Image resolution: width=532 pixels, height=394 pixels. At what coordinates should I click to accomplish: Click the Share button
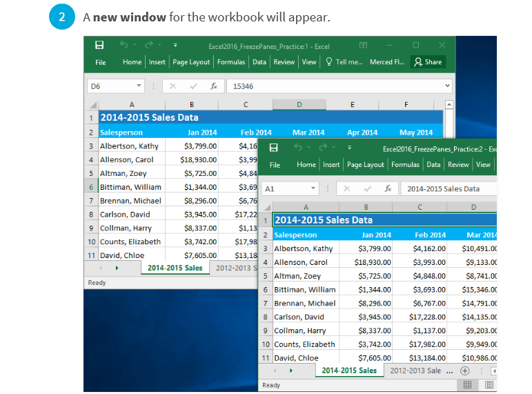pos(428,62)
